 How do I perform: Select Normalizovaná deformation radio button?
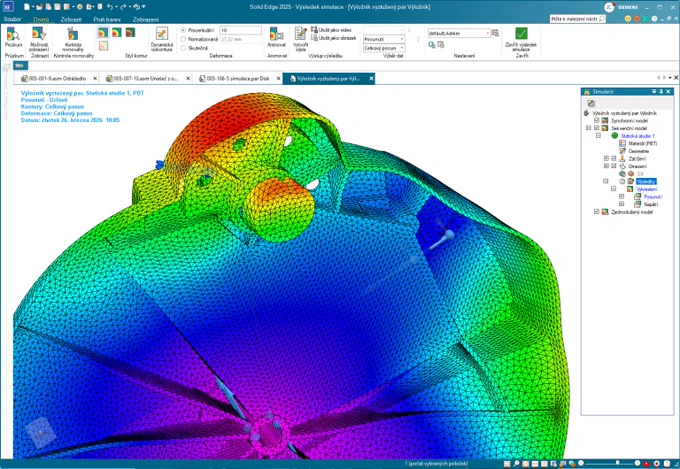183,39
